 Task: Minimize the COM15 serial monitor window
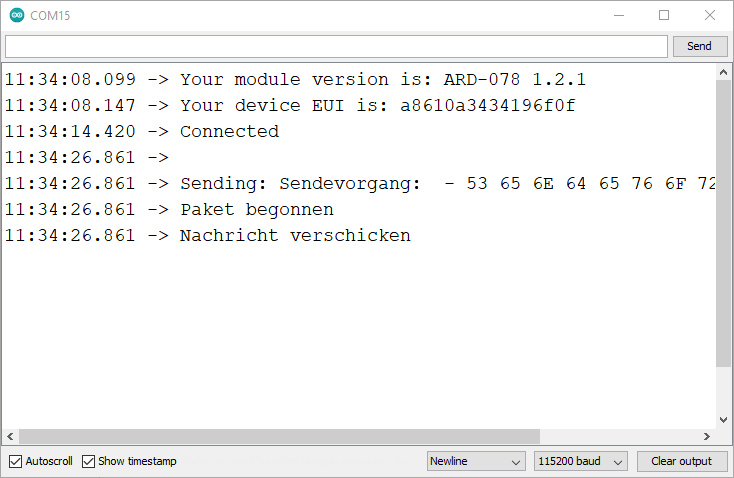click(x=619, y=15)
